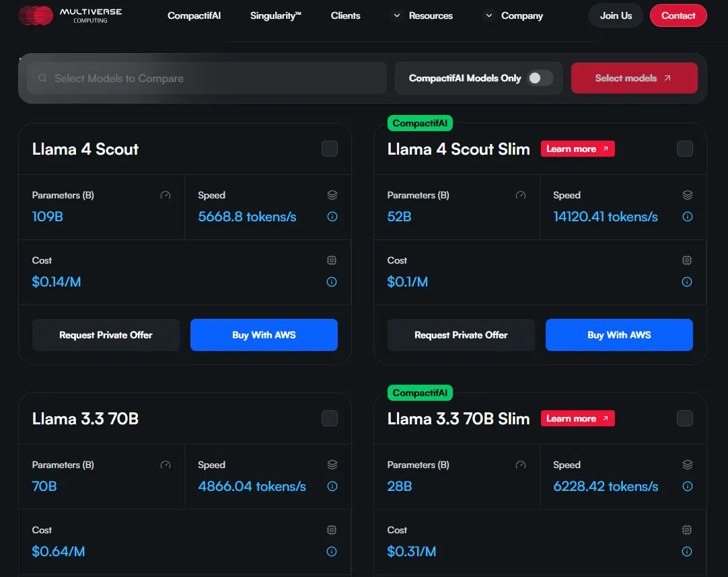Click info icon next to 4866.04 tokens/s
The height and width of the screenshot is (577, 728).
[332, 486]
